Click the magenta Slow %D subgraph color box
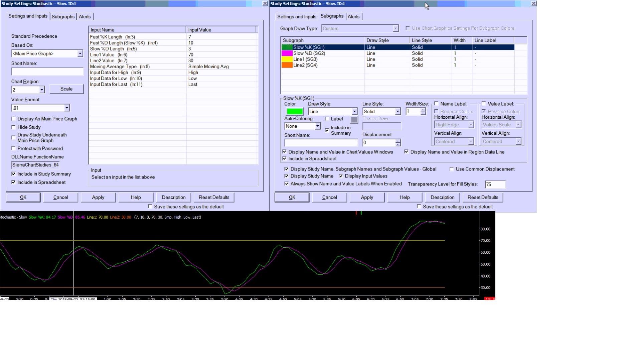The image size is (644, 361). pos(287,53)
